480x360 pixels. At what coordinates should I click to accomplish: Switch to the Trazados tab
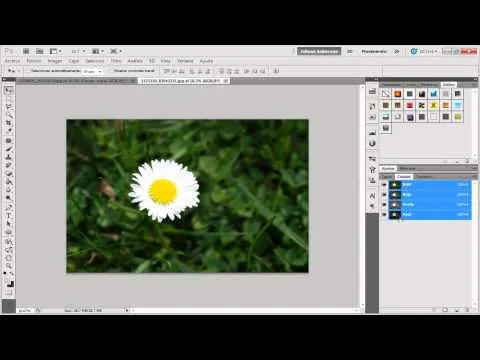pyautogui.click(x=424, y=176)
